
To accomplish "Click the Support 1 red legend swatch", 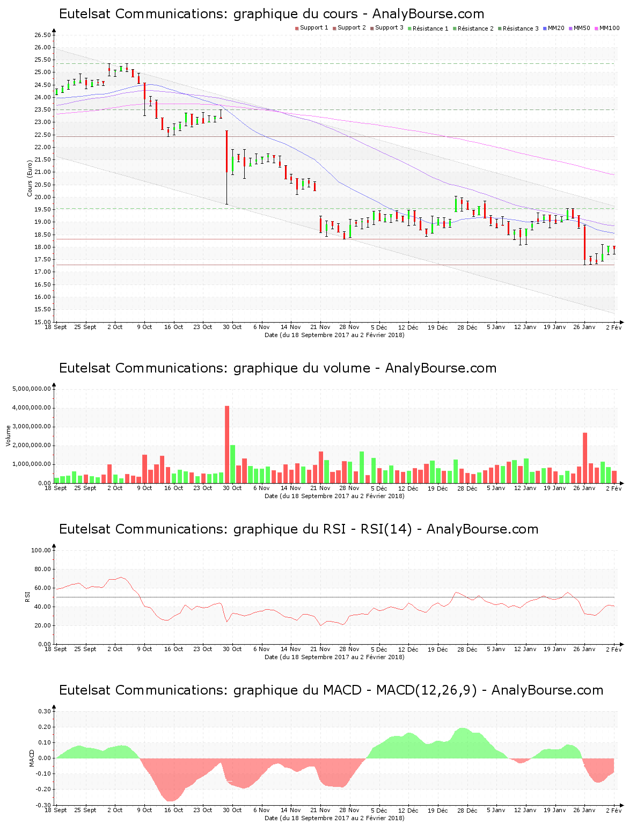I will point(297,28).
